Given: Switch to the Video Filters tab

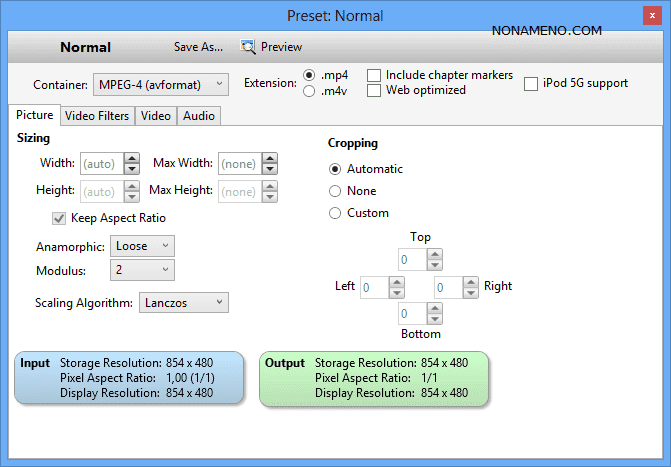Looking at the screenshot, I should click(x=97, y=116).
